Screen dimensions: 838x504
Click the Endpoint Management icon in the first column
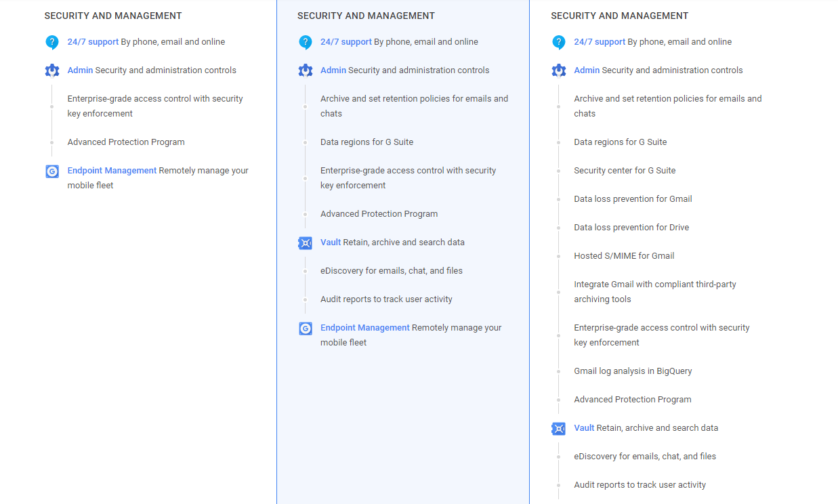[52, 171]
